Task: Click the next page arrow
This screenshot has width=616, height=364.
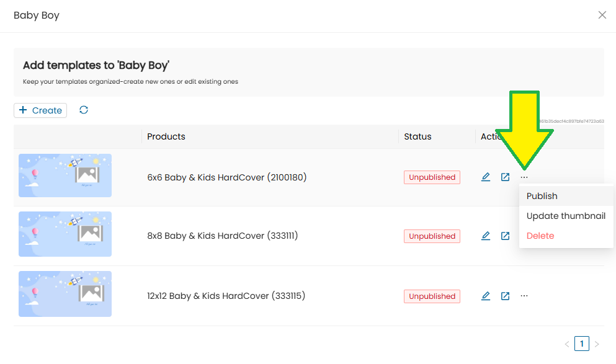Action: (x=597, y=344)
